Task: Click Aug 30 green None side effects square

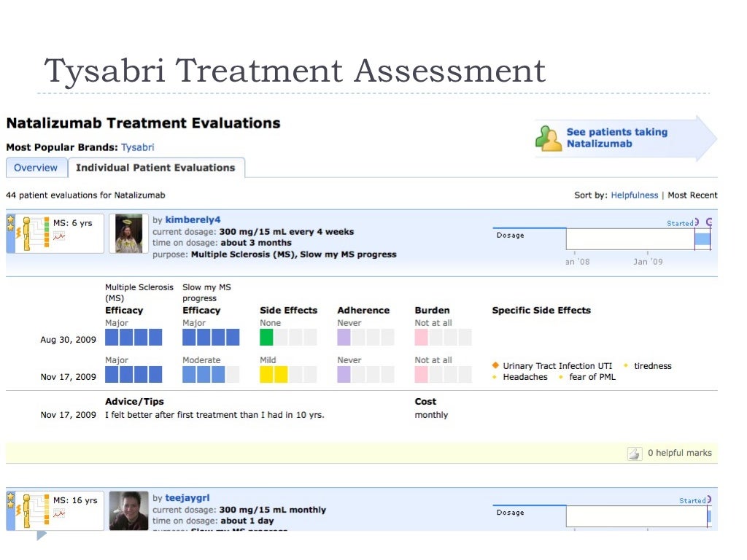Action: pos(266,337)
